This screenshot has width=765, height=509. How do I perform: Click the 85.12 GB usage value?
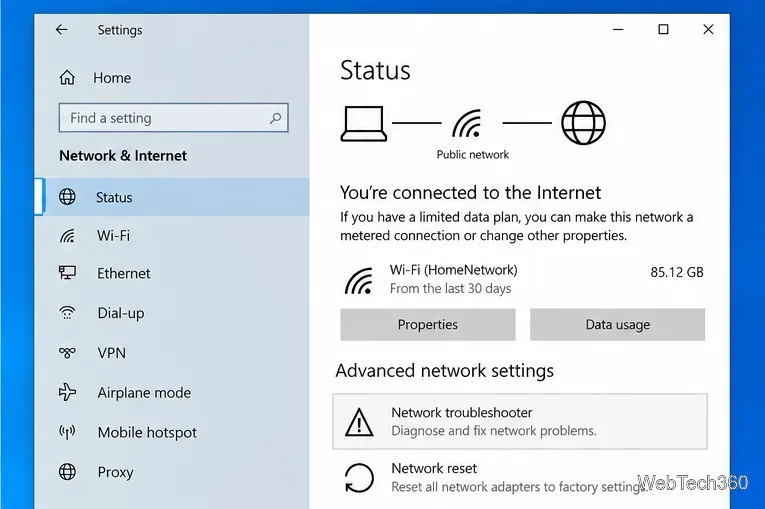677,272
